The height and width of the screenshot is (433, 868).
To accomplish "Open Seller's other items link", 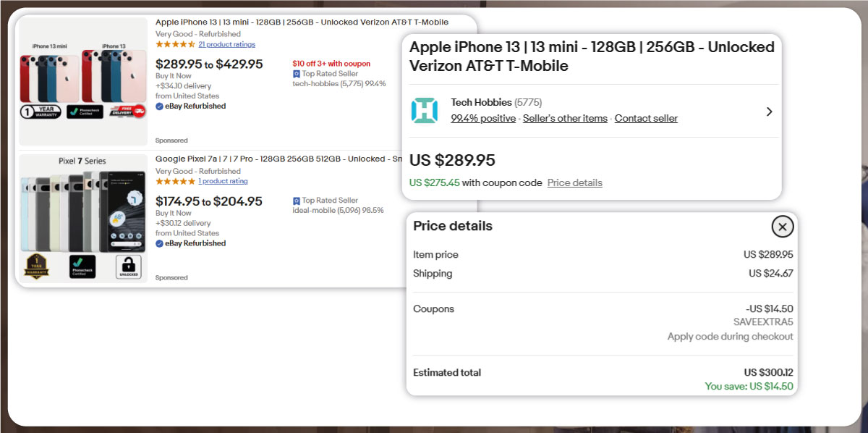I will (565, 118).
